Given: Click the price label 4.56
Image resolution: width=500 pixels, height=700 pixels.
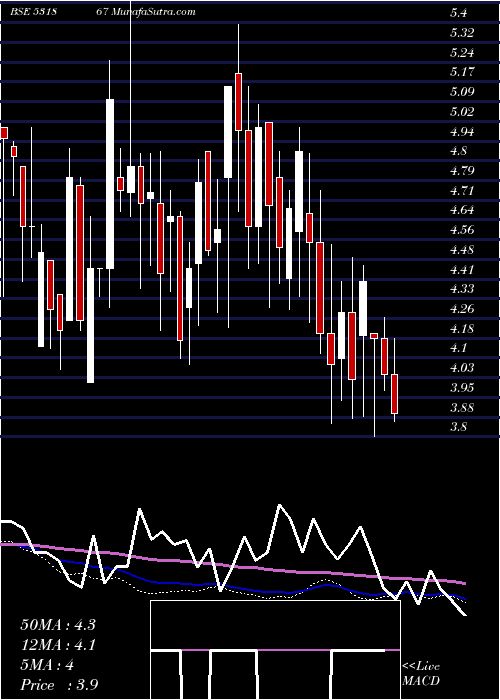Looking at the screenshot, I should click(462, 230).
